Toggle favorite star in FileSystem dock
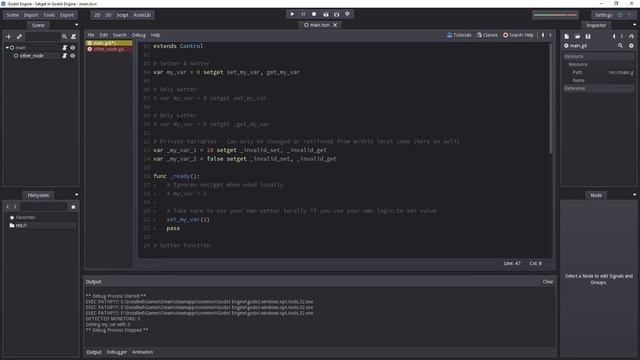This screenshot has height=360, width=640. [x=73, y=207]
